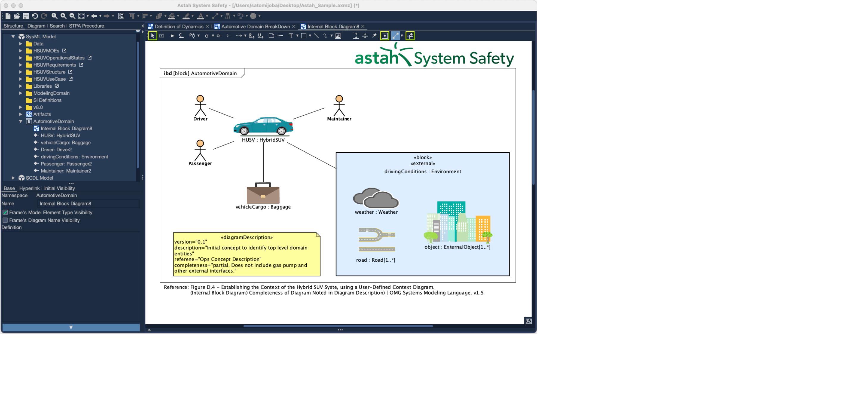Open the Hyperlink properties tab
This screenshot has height=396, width=868.
(x=29, y=188)
